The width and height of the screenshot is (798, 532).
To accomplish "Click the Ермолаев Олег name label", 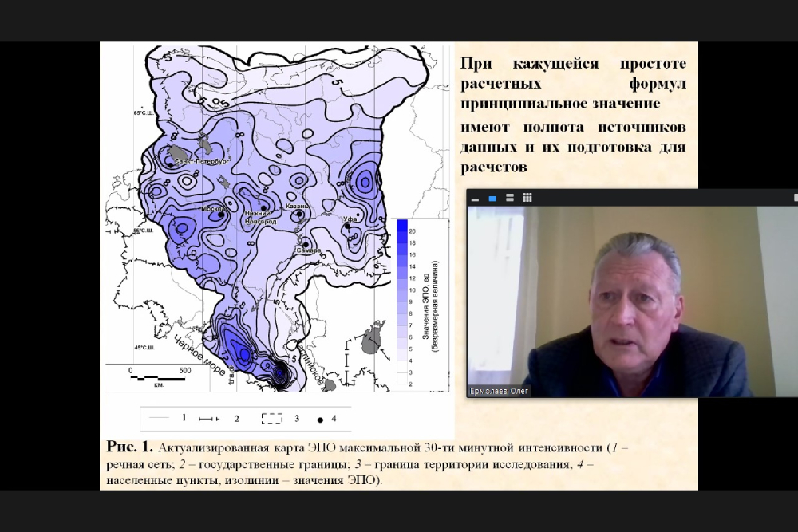I will (x=500, y=391).
